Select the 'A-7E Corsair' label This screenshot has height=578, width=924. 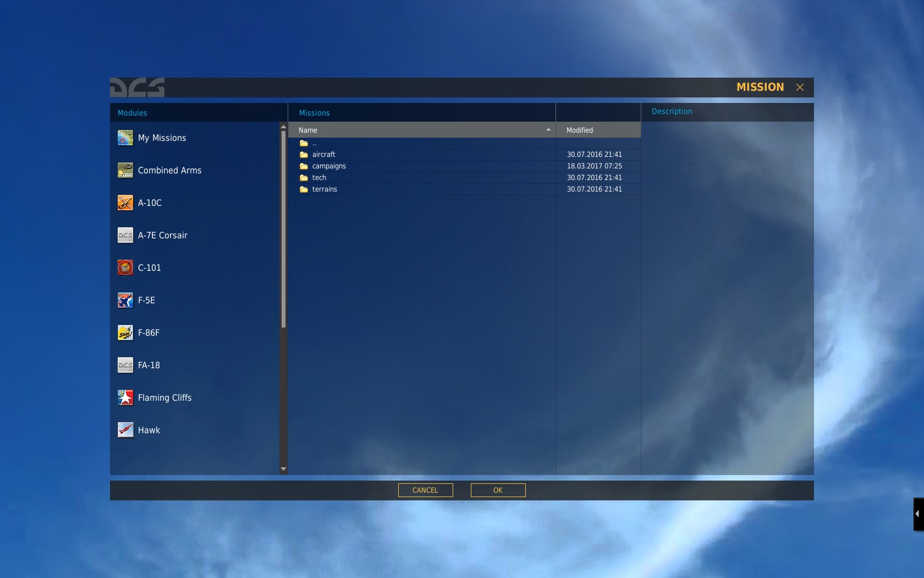tap(163, 235)
